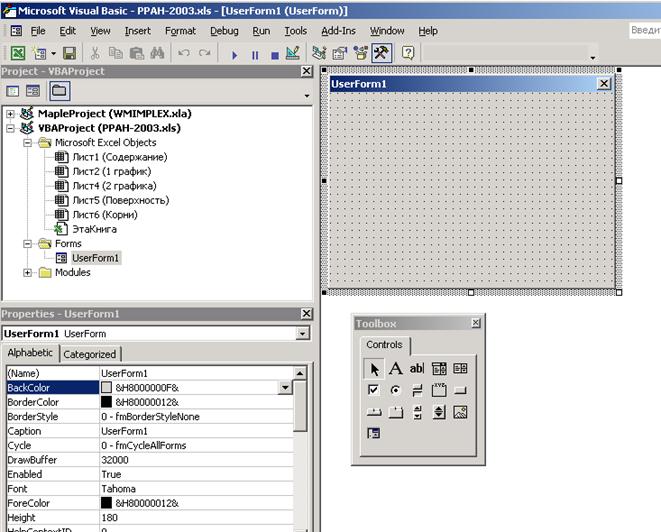Open the Add-Ins menu
661x532 pixels.
click(339, 31)
